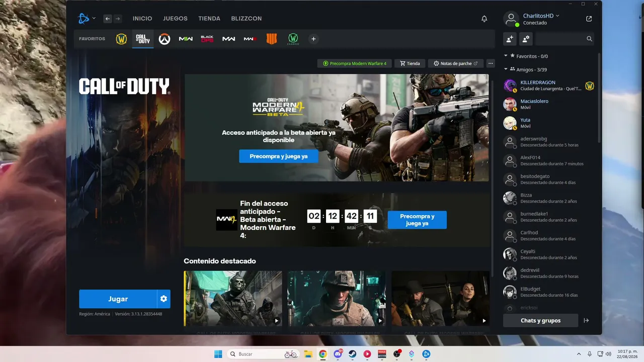This screenshot has width=644, height=362.
Task: Open the Battle.net logo menu
Action: pos(84,19)
